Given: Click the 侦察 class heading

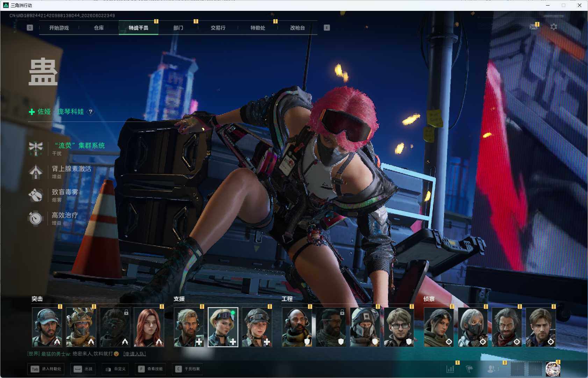Looking at the screenshot, I should [429, 299].
